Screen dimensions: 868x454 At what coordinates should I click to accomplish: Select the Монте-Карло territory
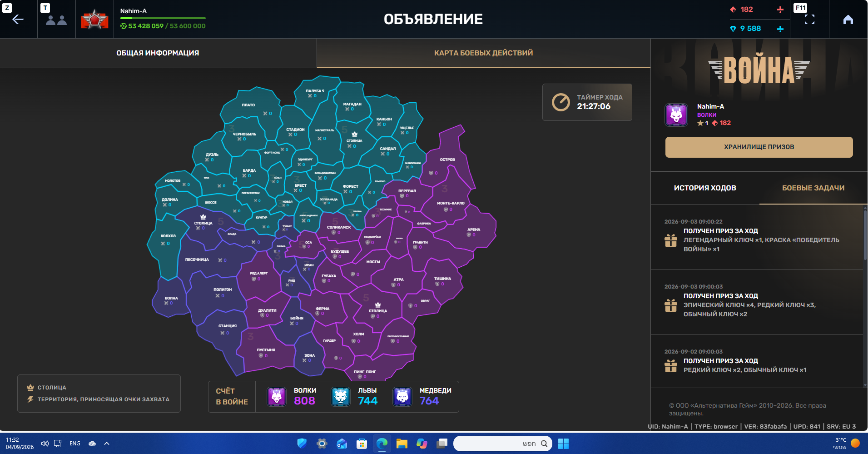tap(451, 203)
